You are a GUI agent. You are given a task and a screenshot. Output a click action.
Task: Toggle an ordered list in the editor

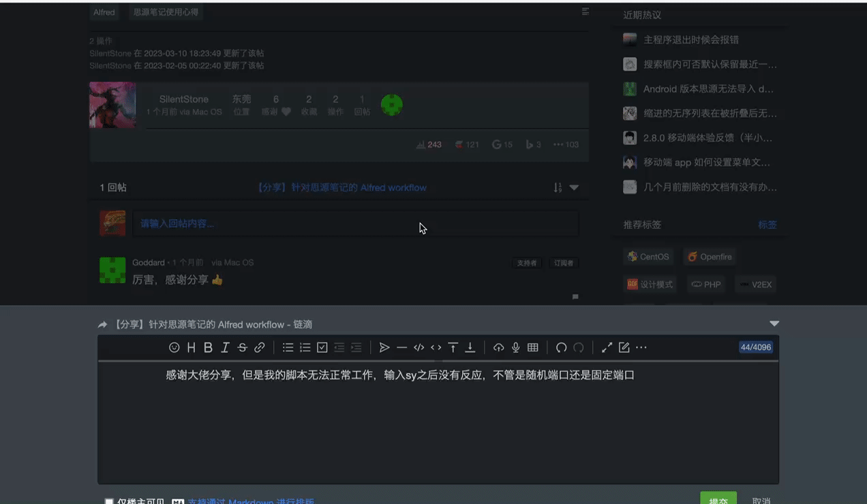click(x=305, y=347)
